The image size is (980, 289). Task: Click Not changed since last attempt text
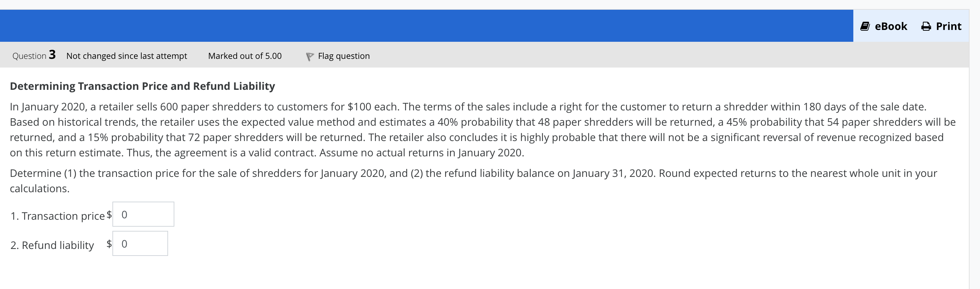point(126,56)
